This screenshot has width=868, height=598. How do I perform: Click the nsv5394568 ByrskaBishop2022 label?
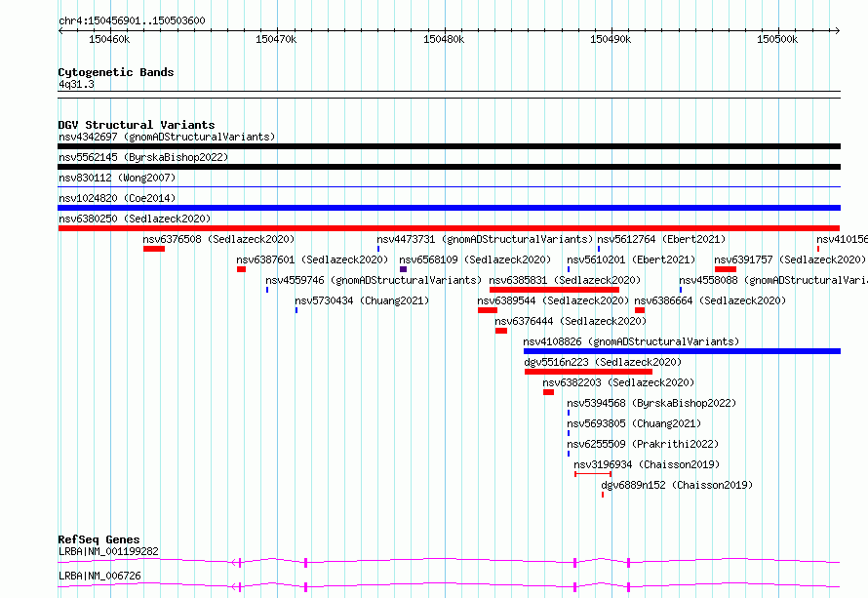[x=651, y=403]
